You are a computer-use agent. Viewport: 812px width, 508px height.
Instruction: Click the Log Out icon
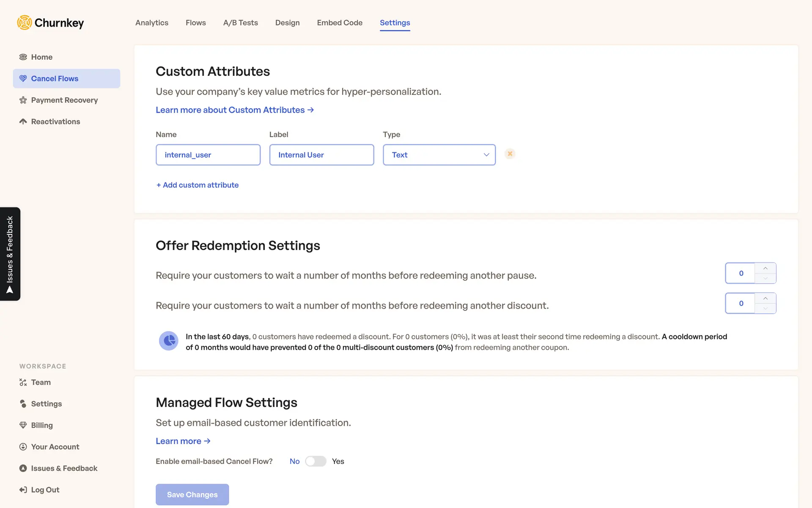23,490
